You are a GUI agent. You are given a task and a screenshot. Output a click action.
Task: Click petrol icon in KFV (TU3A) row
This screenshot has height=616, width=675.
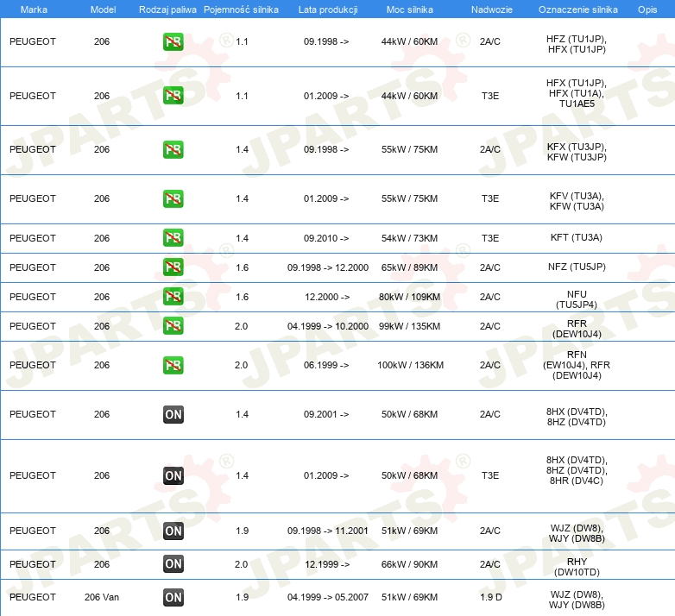point(173,198)
